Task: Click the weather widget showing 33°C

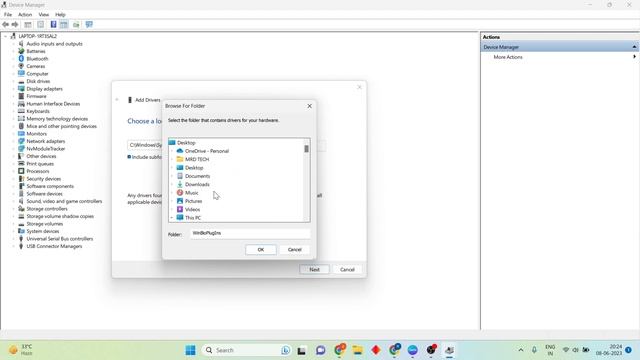Action: (21, 350)
